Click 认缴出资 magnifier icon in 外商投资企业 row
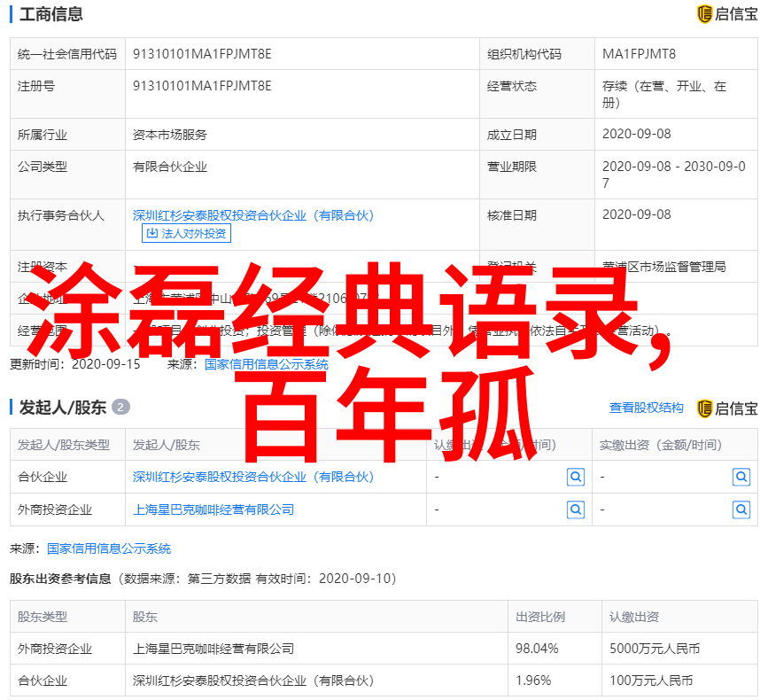The height and width of the screenshot is (700, 768). pyautogui.click(x=576, y=510)
